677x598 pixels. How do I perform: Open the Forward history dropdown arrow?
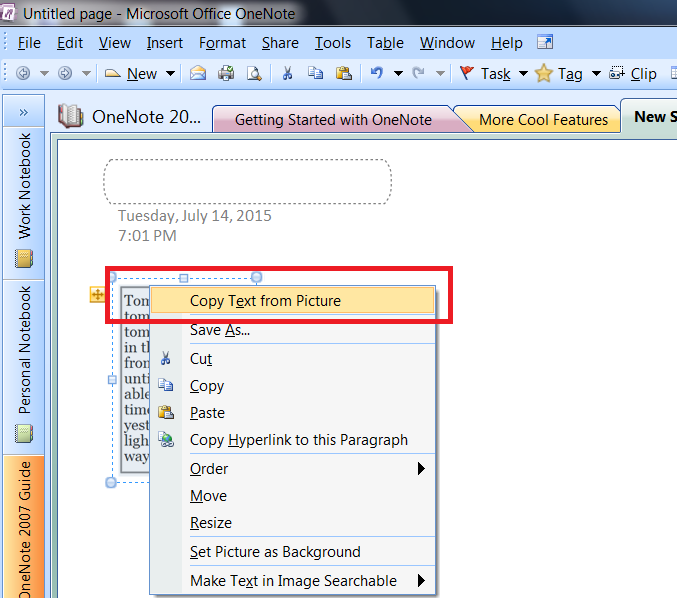coord(86,73)
